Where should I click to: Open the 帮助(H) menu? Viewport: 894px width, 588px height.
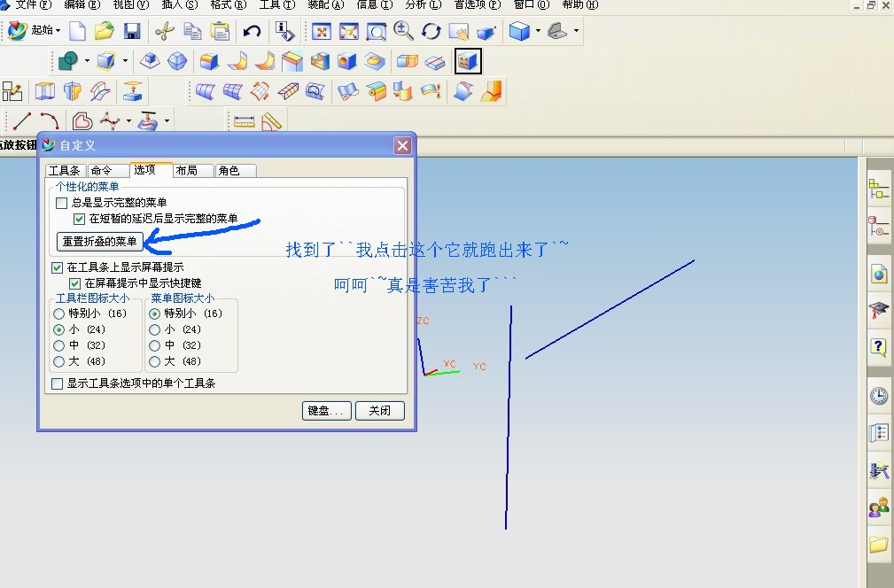[580, 4]
